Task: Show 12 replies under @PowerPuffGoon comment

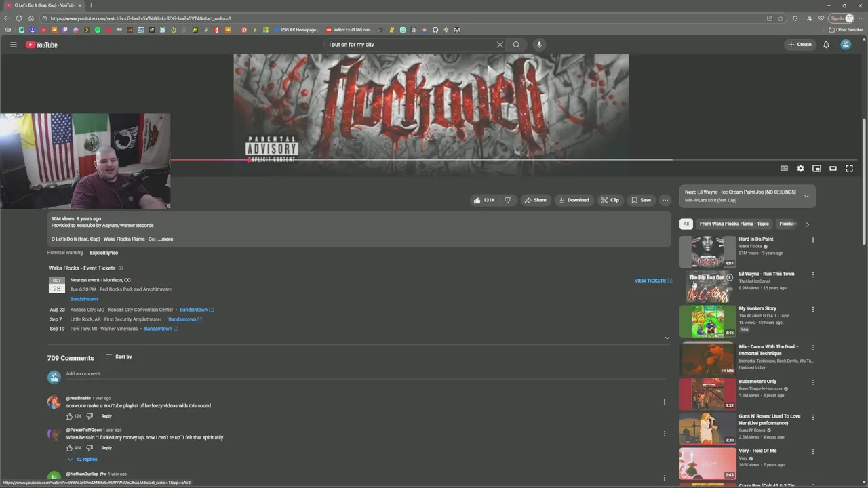Action: coord(82,460)
